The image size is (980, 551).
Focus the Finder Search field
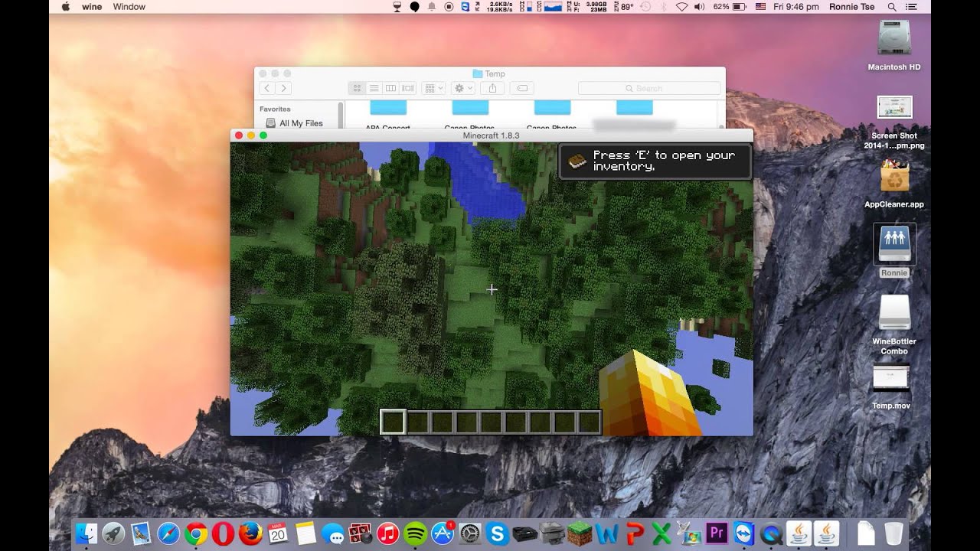point(648,89)
